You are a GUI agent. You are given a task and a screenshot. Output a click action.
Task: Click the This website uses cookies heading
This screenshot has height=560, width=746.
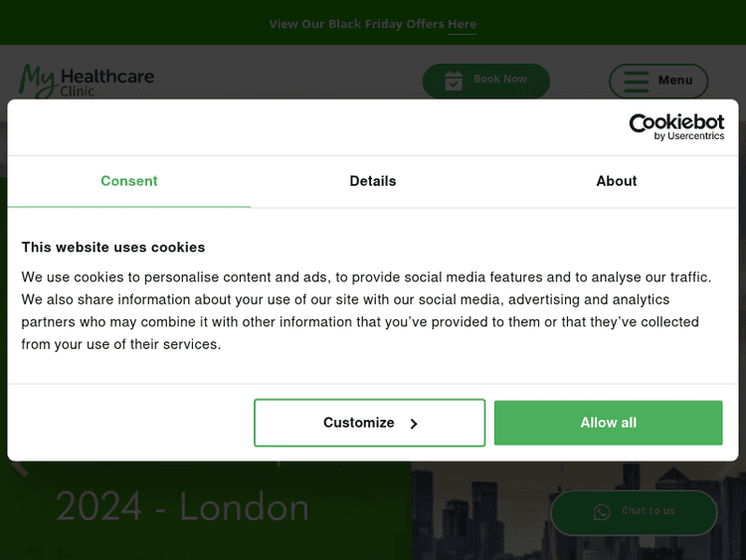click(x=113, y=248)
